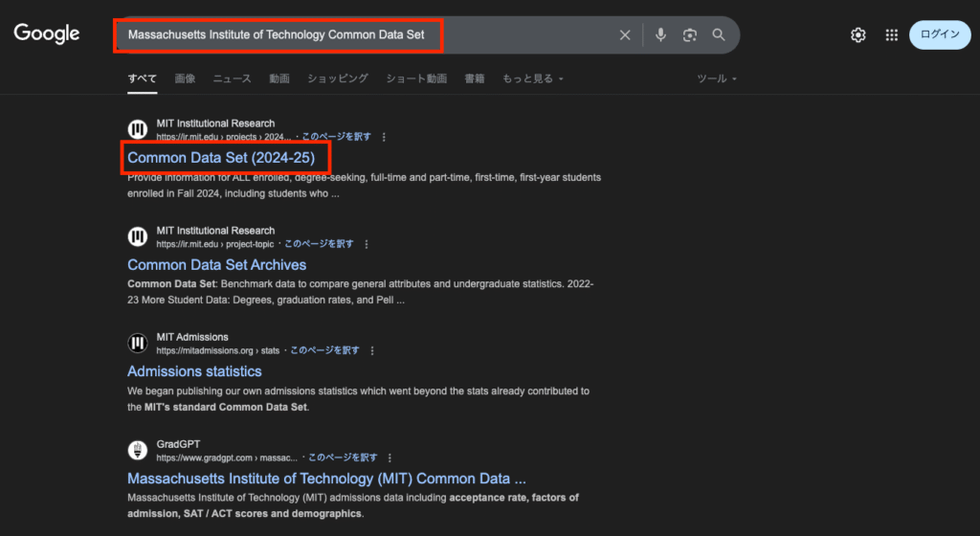Start voice search with microphone icon
Image resolution: width=980 pixels, height=536 pixels.
[x=660, y=35]
